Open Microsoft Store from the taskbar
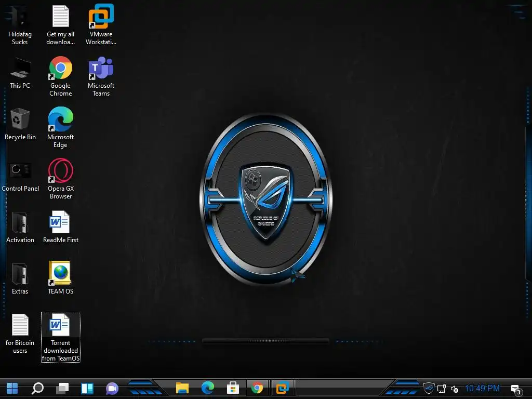 233,388
